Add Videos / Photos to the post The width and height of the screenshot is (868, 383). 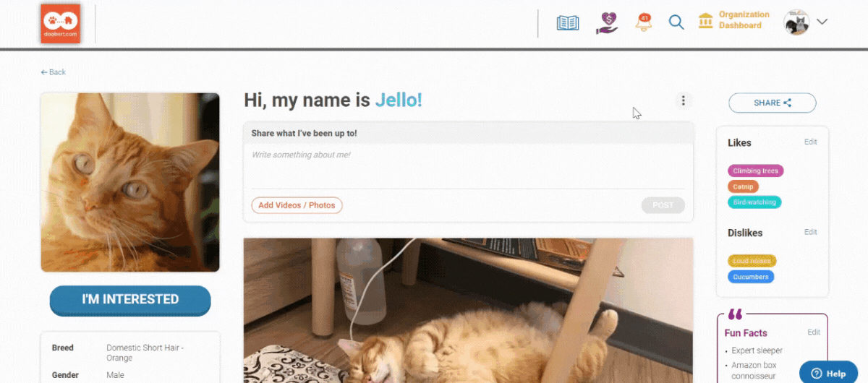[x=297, y=205]
